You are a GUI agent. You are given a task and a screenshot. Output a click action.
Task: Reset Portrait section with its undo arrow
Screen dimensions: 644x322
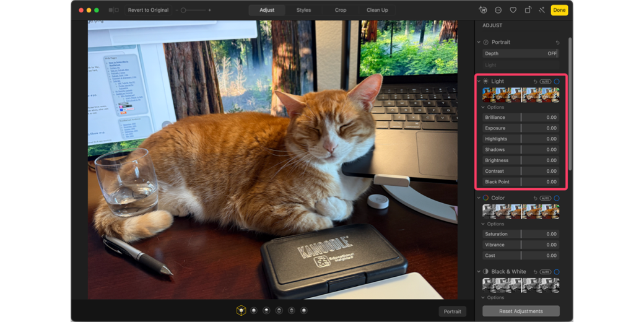(x=557, y=43)
